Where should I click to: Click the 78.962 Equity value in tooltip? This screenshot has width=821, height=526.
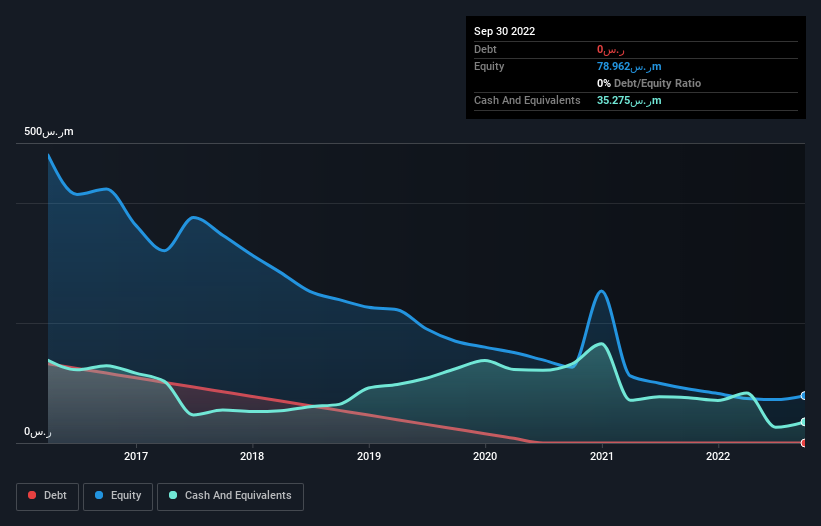tap(629, 66)
